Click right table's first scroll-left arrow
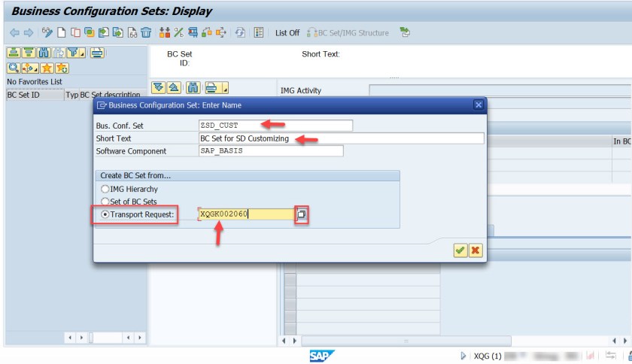632x364 pixels. (x=284, y=341)
